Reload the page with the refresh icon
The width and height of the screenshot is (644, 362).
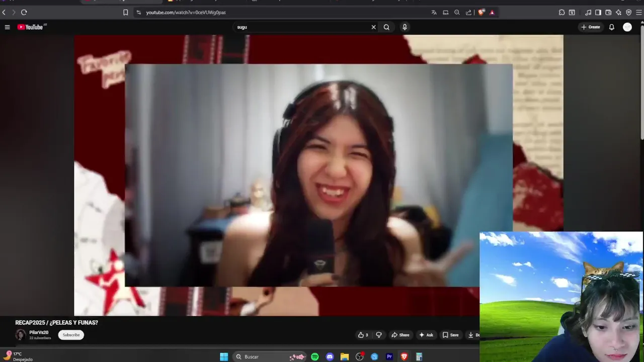point(24,12)
